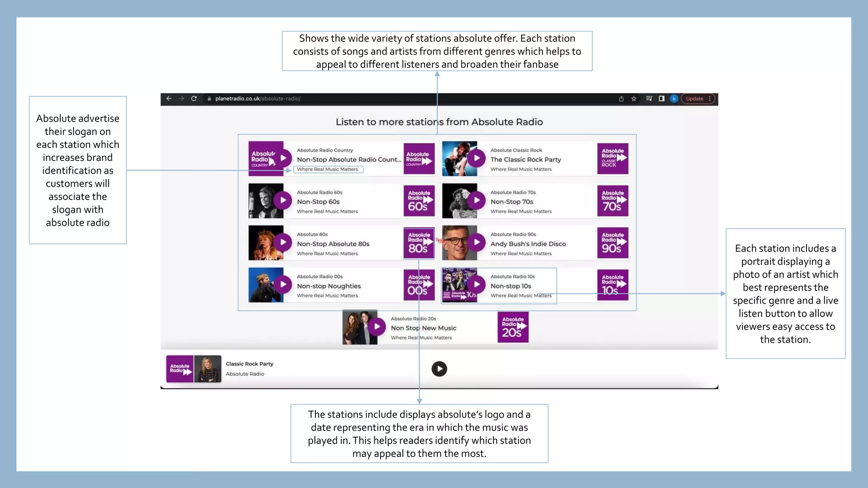This screenshot has height=488, width=868.
Task: Open the Non-stop Noughties title link
Action: point(328,286)
